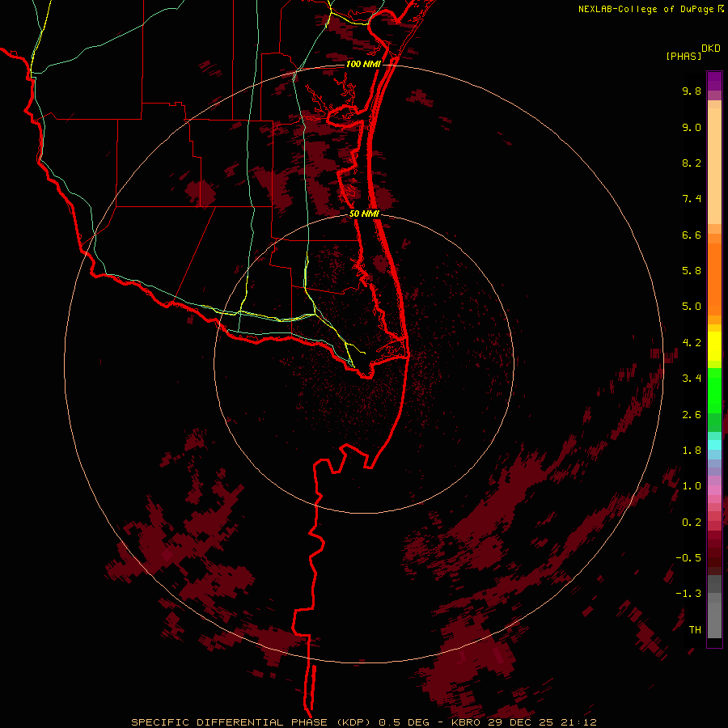The image size is (728, 728).
Task: Click the 50 NMI range ring label
Action: (x=365, y=214)
